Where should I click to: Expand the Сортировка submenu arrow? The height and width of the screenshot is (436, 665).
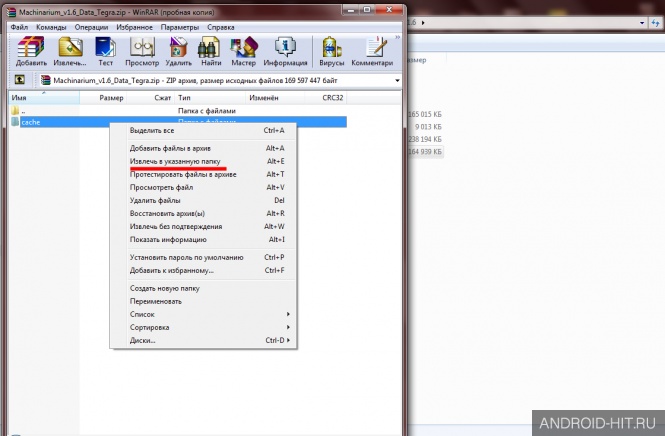[x=288, y=327]
